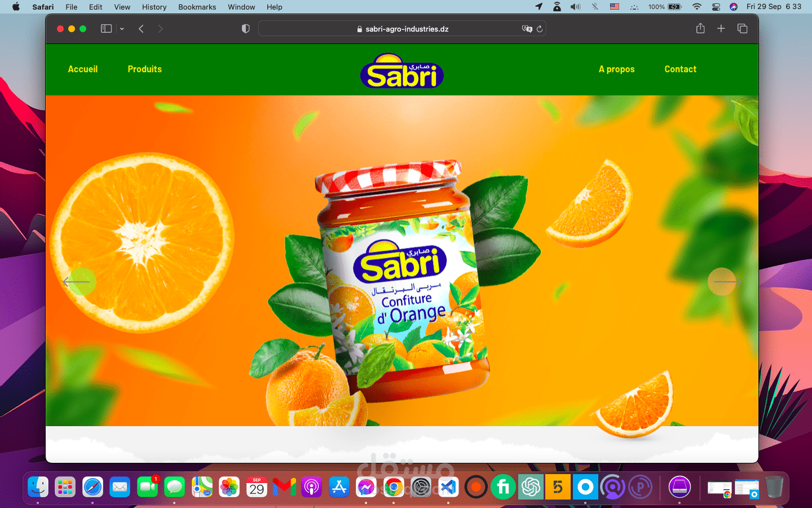Image resolution: width=812 pixels, height=508 pixels.
Task: Open Google Chrome from the Dock
Action: [x=394, y=487]
